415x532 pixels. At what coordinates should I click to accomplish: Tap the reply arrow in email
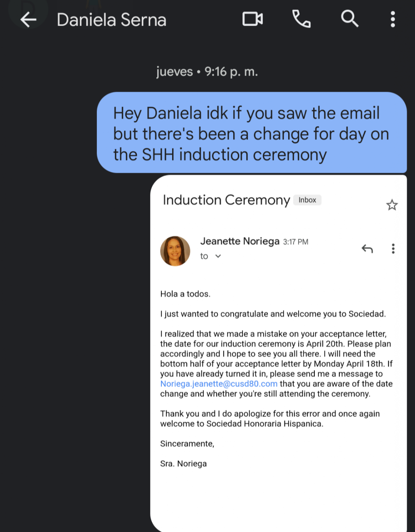click(367, 249)
